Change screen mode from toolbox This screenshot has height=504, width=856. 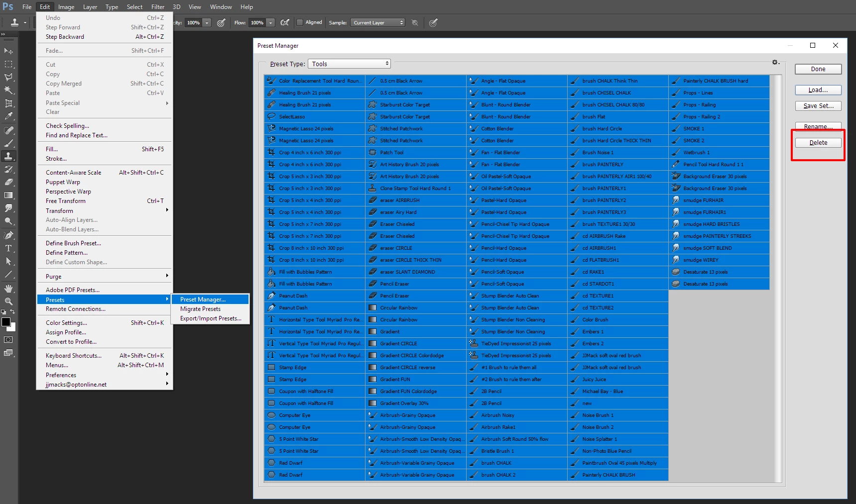[x=8, y=353]
